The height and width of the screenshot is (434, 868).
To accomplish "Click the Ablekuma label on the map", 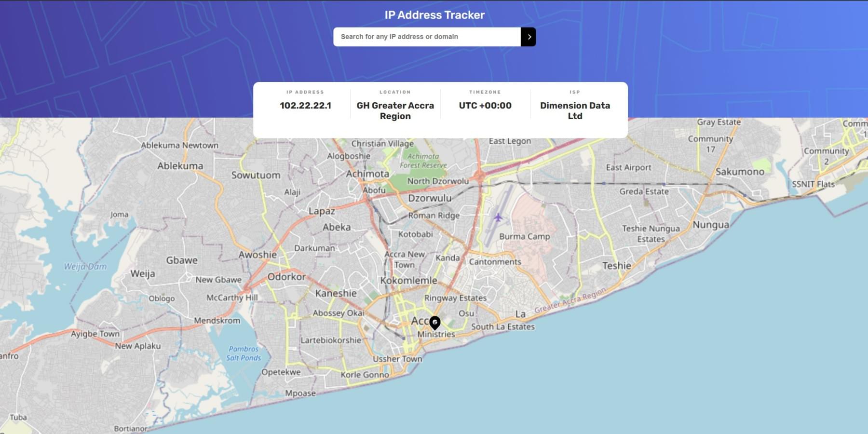I will pyautogui.click(x=180, y=166).
